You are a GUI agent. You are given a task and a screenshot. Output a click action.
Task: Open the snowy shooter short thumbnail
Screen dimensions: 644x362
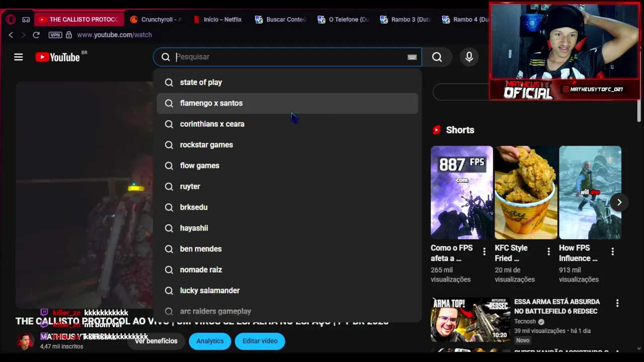click(590, 193)
